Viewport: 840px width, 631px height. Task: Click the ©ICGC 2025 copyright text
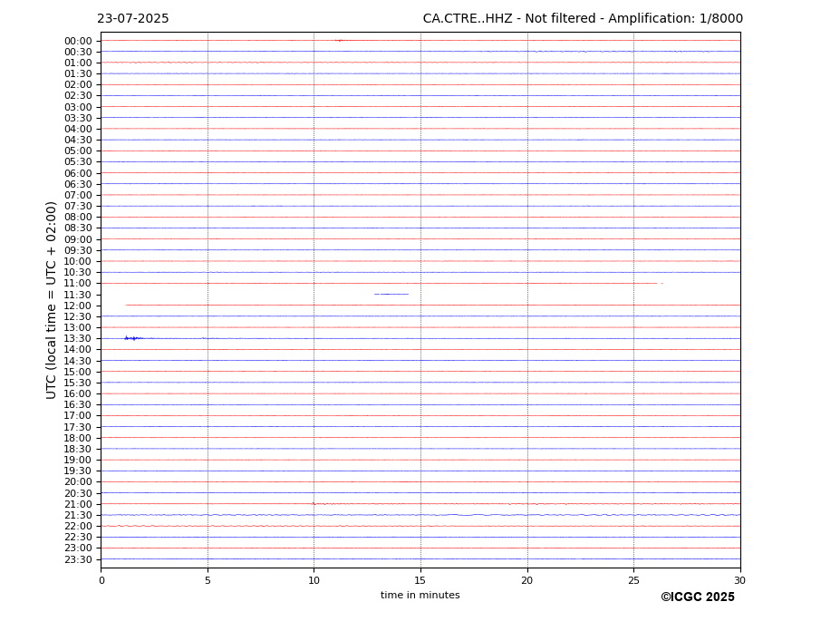(x=698, y=597)
